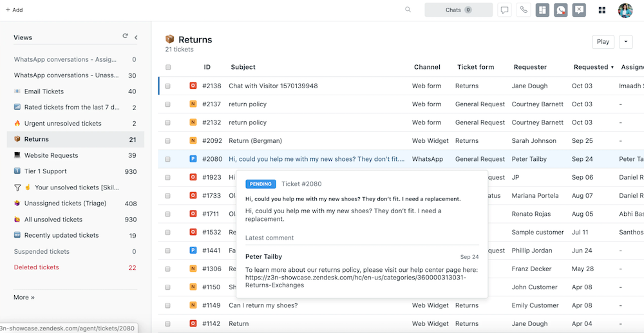The image size is (644, 333).
Task: Check the box for ticket #2080
Action: pos(167,159)
